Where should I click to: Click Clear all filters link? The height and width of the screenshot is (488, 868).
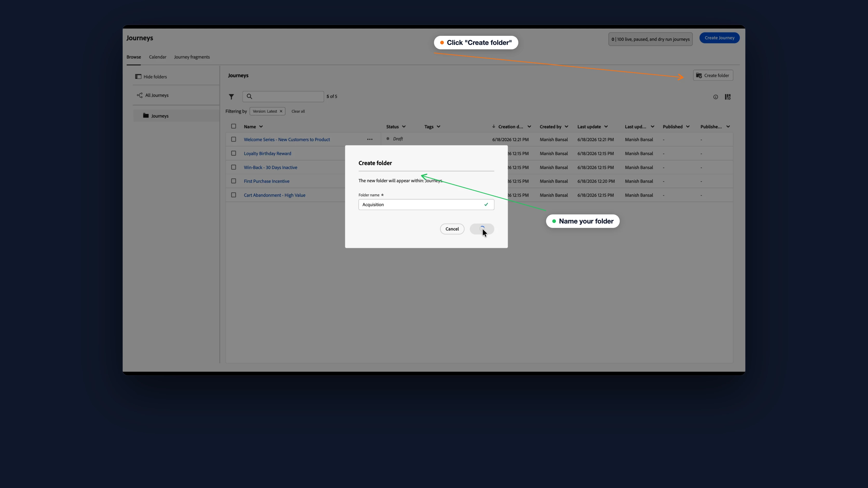[x=298, y=111]
